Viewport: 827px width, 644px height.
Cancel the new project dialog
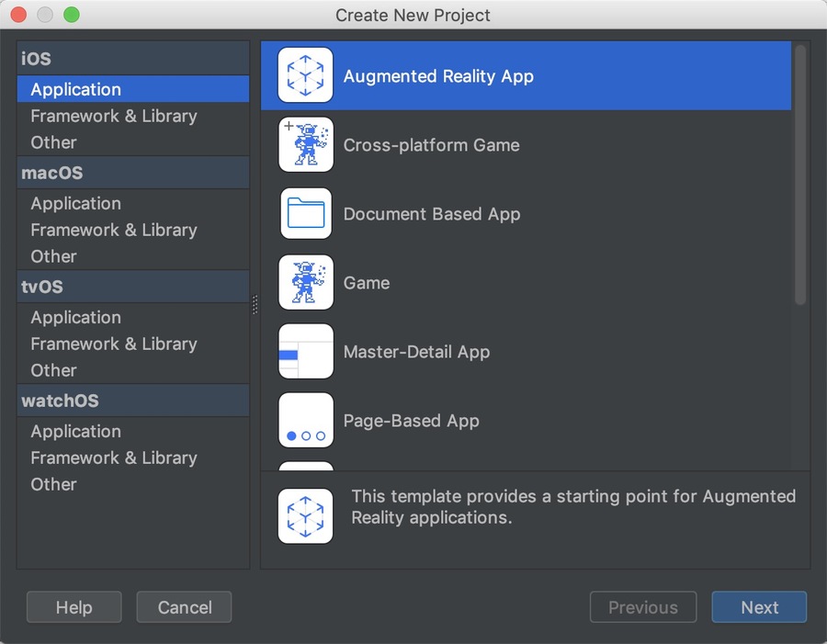coord(184,607)
